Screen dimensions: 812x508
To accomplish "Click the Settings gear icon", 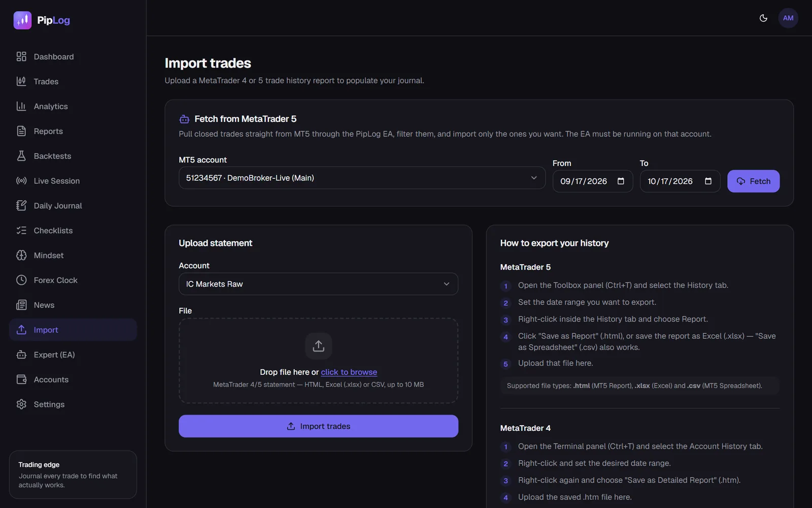I will pos(21,404).
